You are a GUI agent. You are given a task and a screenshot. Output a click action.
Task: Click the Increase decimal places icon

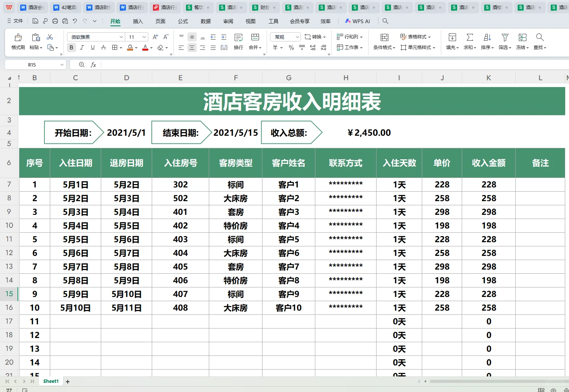[313, 48]
